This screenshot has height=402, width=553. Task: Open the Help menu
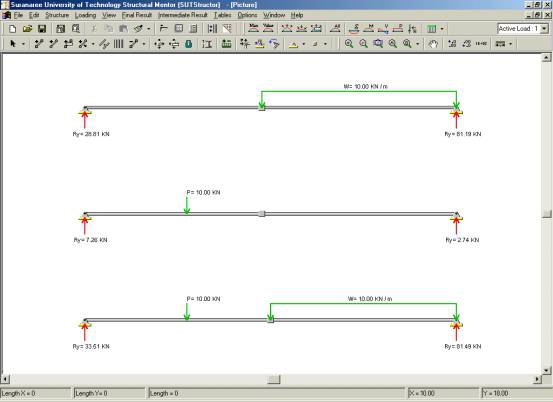coord(297,15)
